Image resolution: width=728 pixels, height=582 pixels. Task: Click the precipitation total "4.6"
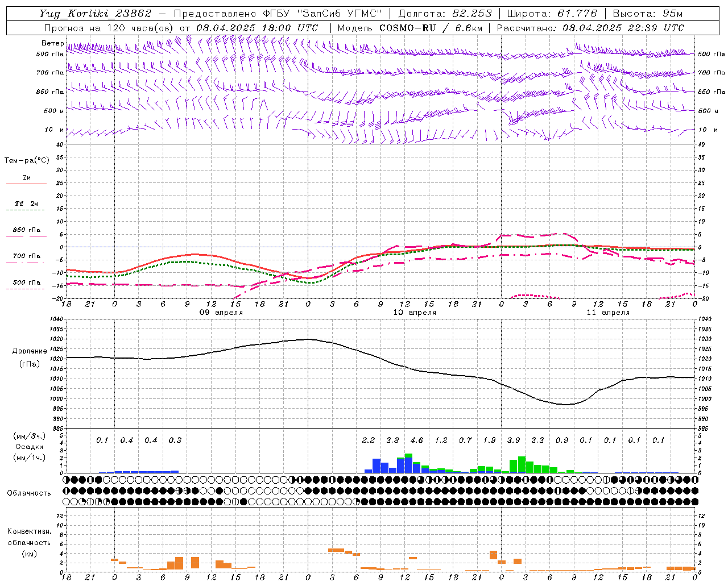coord(417,440)
